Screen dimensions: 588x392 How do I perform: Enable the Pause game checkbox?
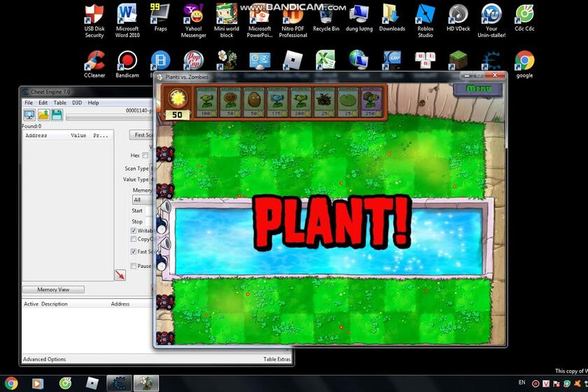[134, 266]
